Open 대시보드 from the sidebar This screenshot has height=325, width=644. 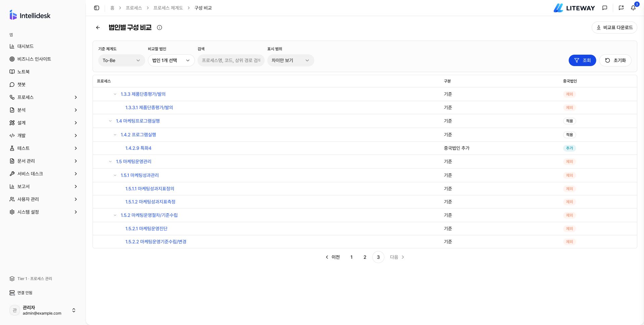43,46
